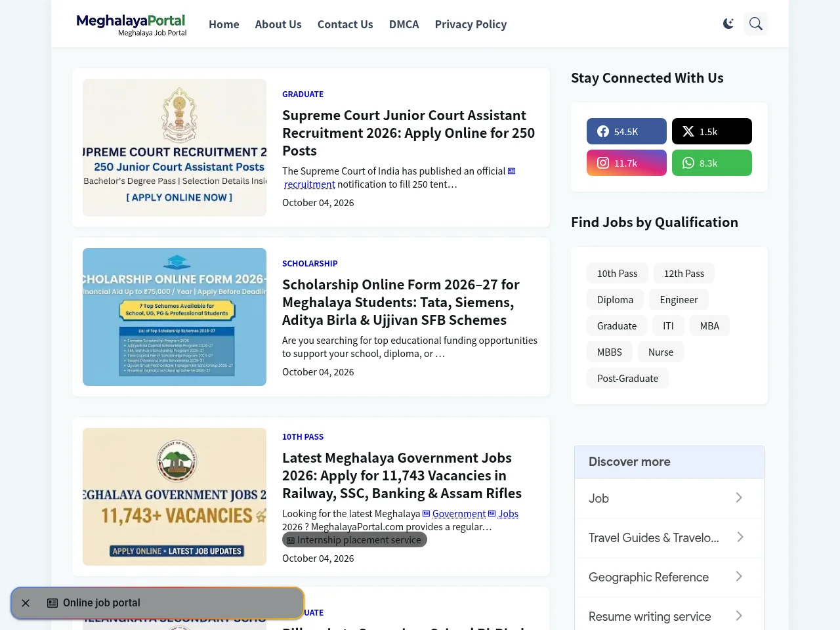This screenshot has width=840, height=630.
Task: Open the About Us page
Action: [278, 24]
